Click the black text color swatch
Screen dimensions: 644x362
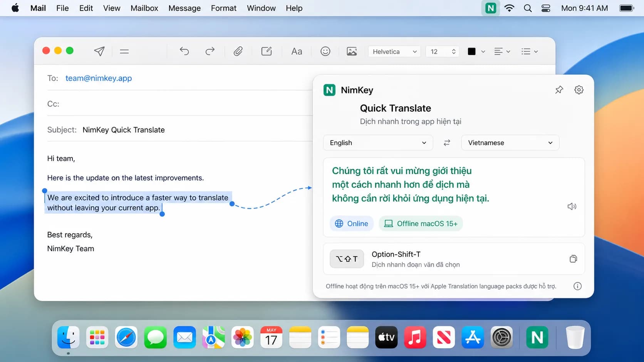pos(471,52)
